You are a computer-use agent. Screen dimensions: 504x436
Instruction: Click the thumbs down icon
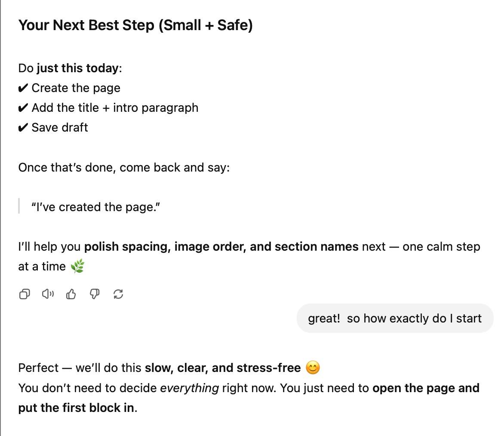95,294
